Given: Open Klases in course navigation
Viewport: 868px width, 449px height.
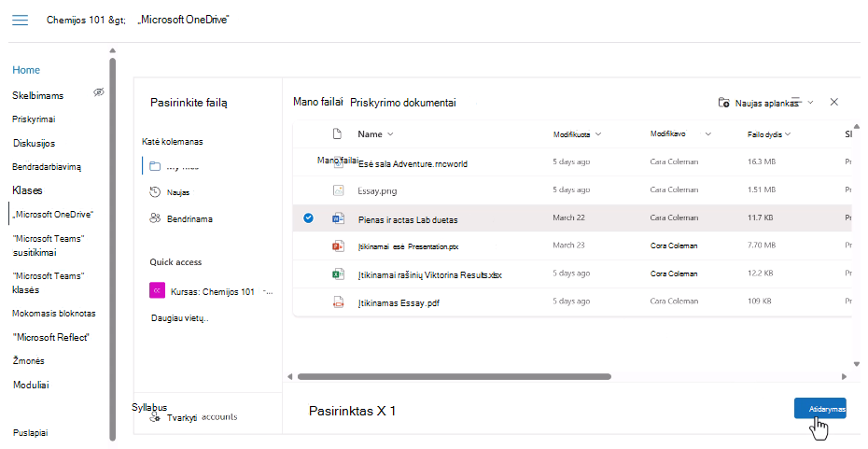Looking at the screenshot, I should tap(27, 190).
